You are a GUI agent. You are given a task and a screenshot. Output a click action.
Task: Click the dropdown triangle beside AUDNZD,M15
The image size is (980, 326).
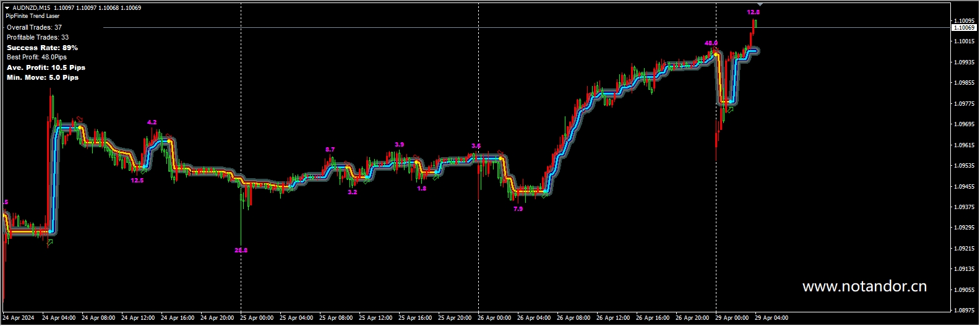coord(7,8)
